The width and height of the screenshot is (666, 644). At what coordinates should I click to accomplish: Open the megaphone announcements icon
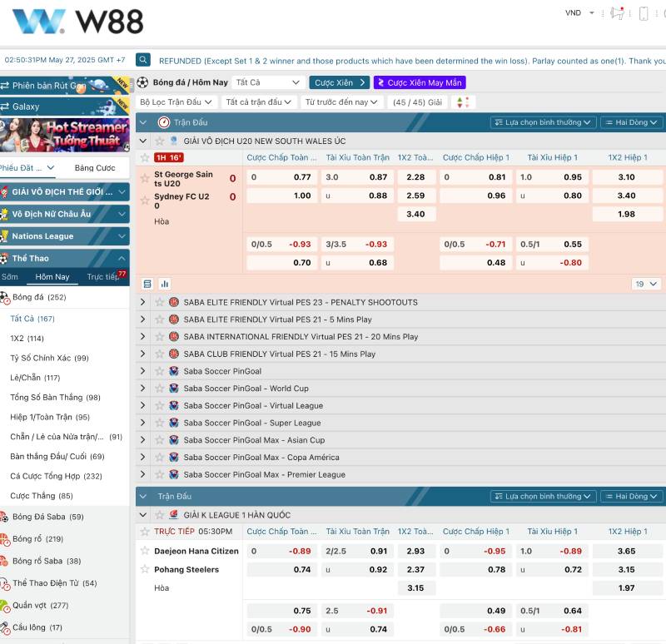(x=617, y=13)
